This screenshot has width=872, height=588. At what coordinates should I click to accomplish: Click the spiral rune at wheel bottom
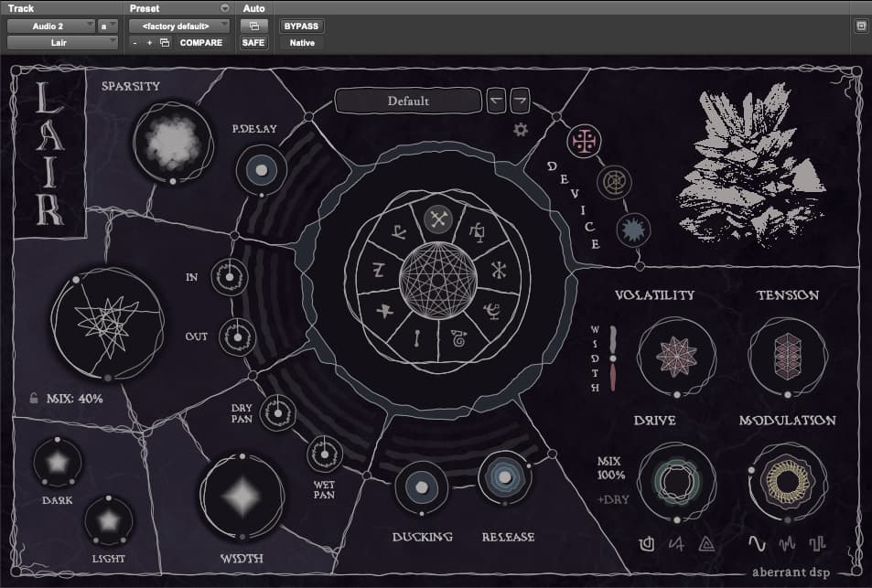(x=458, y=338)
